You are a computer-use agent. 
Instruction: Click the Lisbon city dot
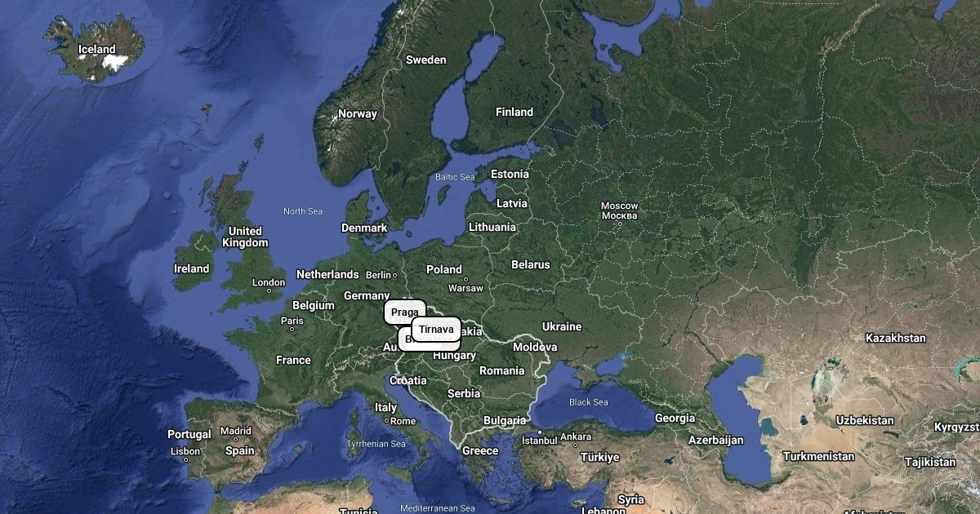point(185,459)
